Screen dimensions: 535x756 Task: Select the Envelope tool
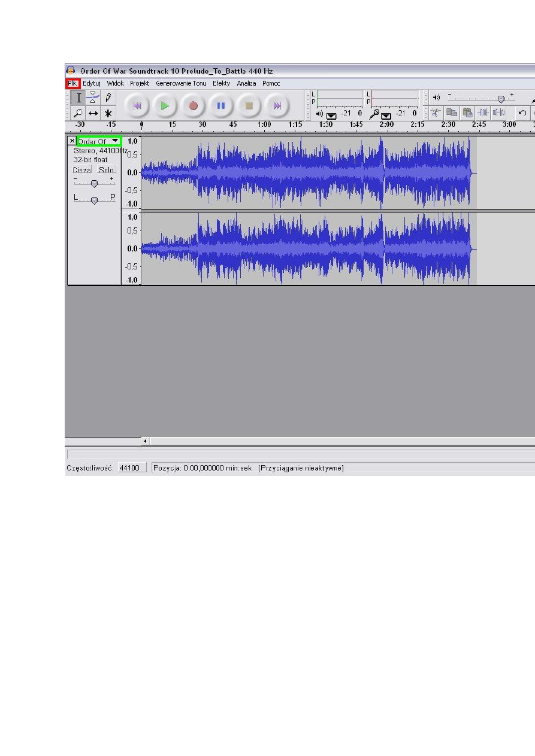93,98
